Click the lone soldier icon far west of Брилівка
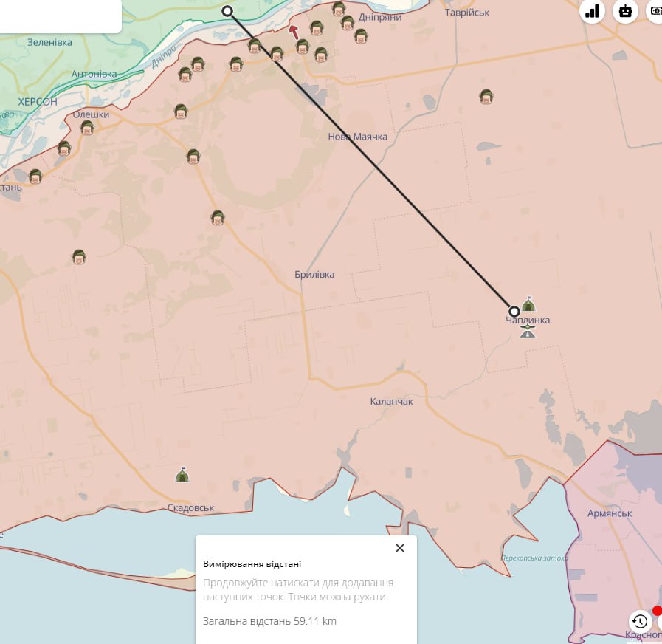662x644 pixels. pyautogui.click(x=79, y=257)
